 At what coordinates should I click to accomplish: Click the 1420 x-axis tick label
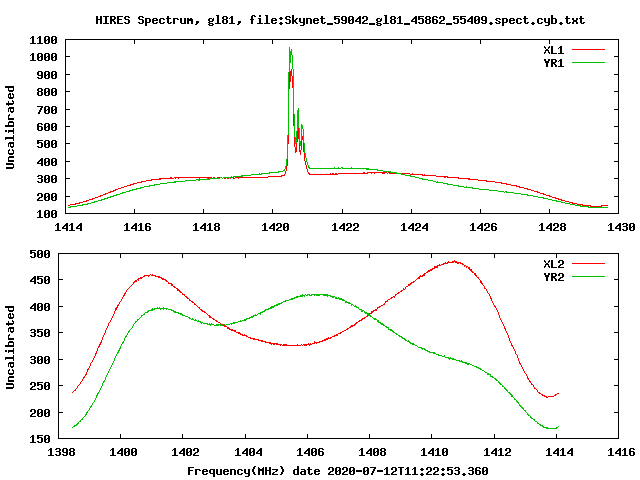(275, 227)
